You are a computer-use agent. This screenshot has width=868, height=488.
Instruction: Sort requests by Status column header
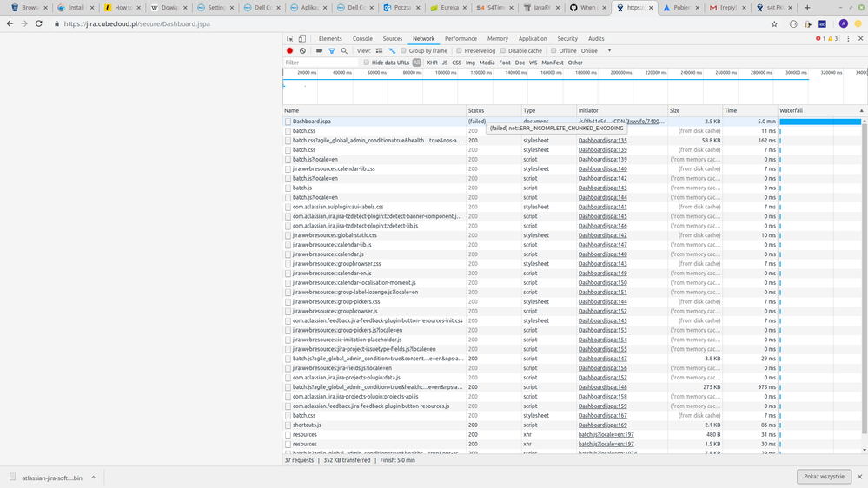coord(494,110)
